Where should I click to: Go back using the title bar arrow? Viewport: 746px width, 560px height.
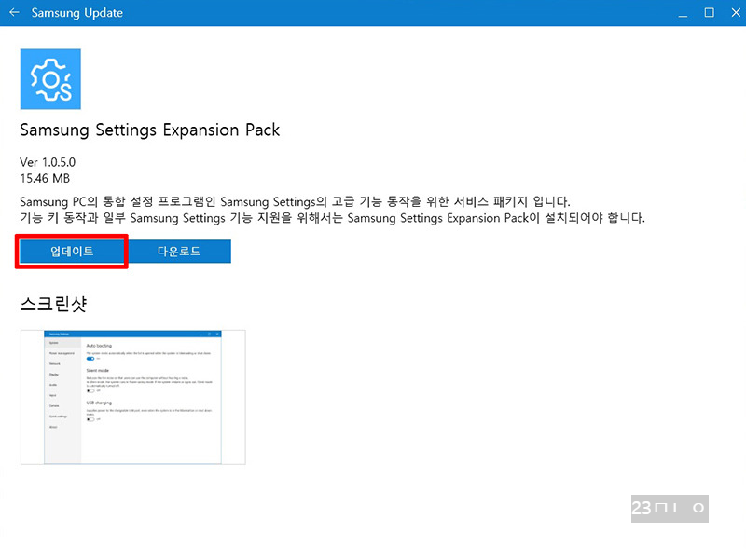pos(14,12)
